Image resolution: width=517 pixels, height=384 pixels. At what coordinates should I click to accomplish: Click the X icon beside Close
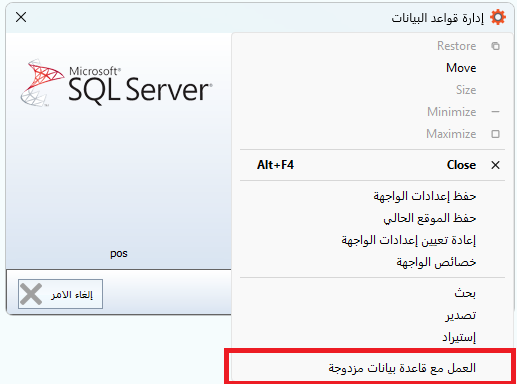[496, 165]
